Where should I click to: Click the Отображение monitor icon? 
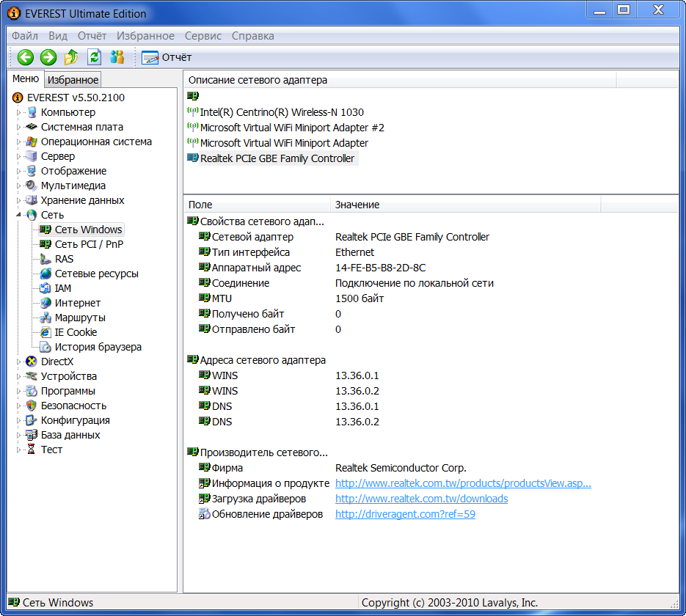(x=32, y=171)
